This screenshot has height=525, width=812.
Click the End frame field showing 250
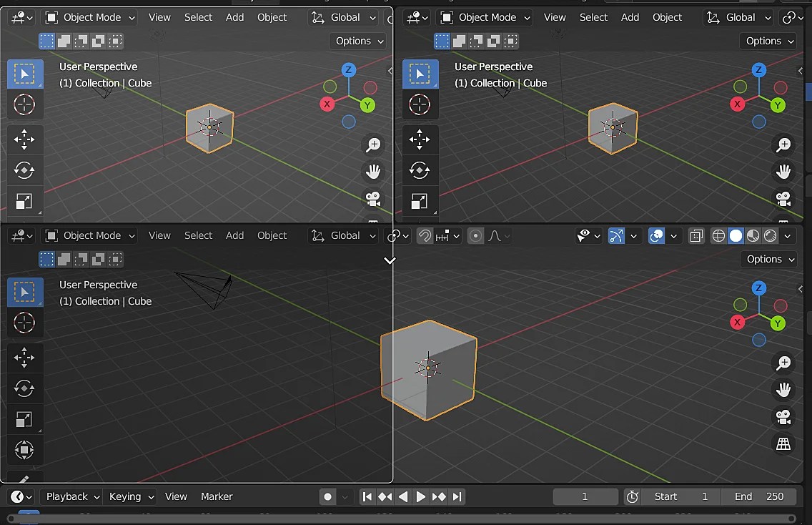760,496
